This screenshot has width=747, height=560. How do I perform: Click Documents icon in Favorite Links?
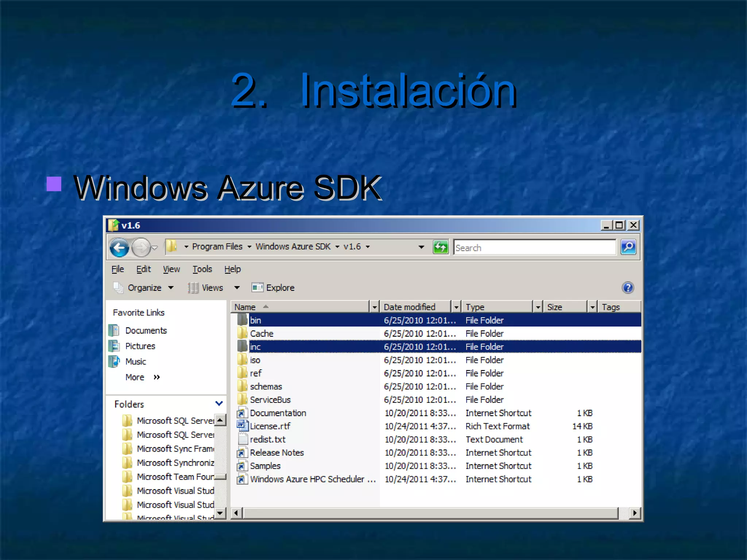click(114, 330)
